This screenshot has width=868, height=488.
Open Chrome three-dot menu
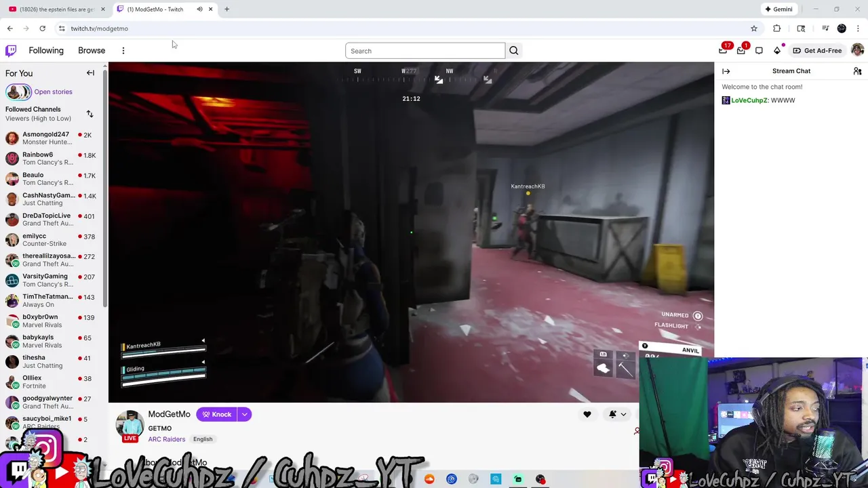click(x=858, y=28)
